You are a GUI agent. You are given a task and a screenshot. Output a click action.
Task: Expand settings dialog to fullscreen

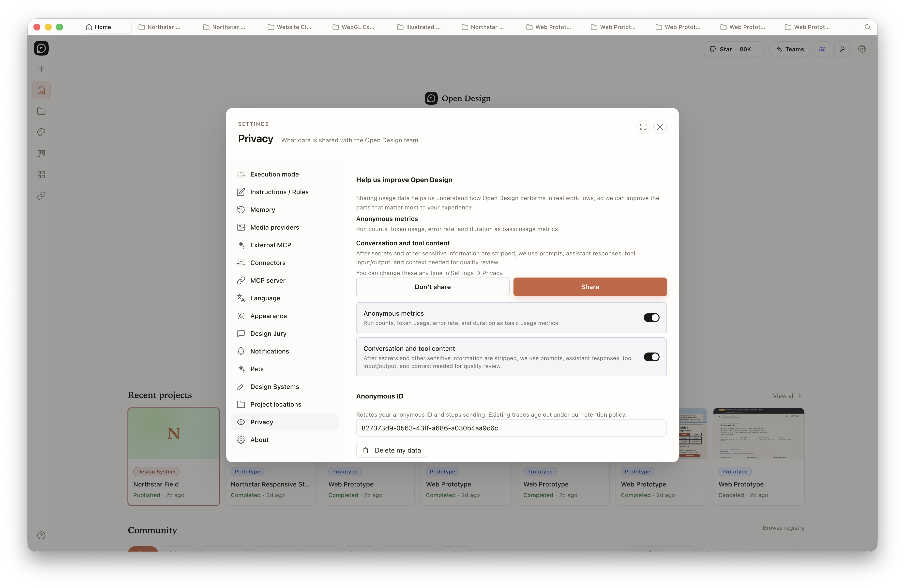643,127
